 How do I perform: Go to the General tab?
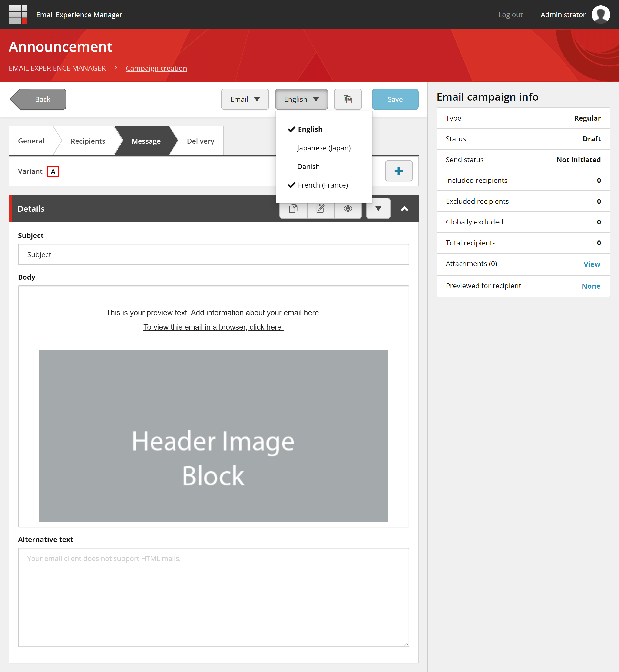[x=31, y=141]
